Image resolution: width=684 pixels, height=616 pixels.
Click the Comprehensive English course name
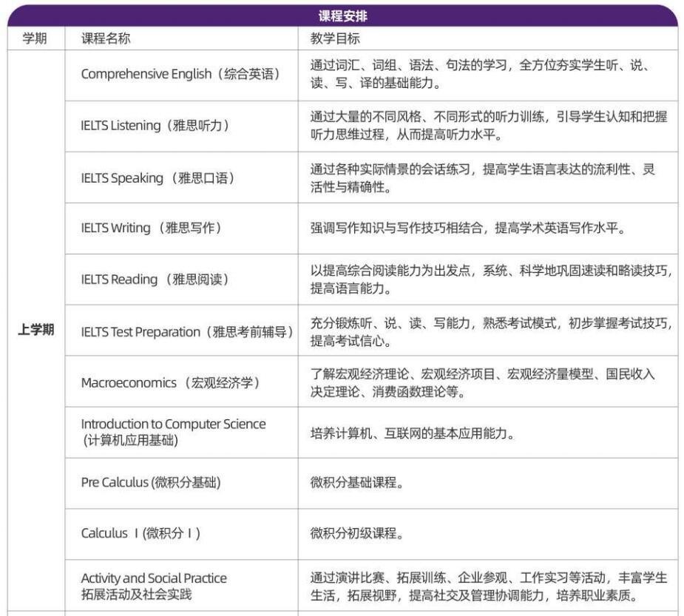click(x=180, y=75)
